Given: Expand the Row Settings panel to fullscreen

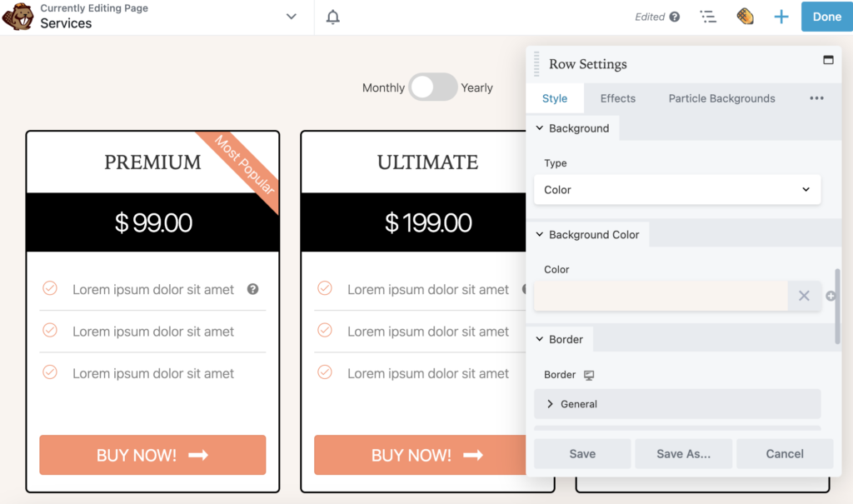Looking at the screenshot, I should pos(828,60).
